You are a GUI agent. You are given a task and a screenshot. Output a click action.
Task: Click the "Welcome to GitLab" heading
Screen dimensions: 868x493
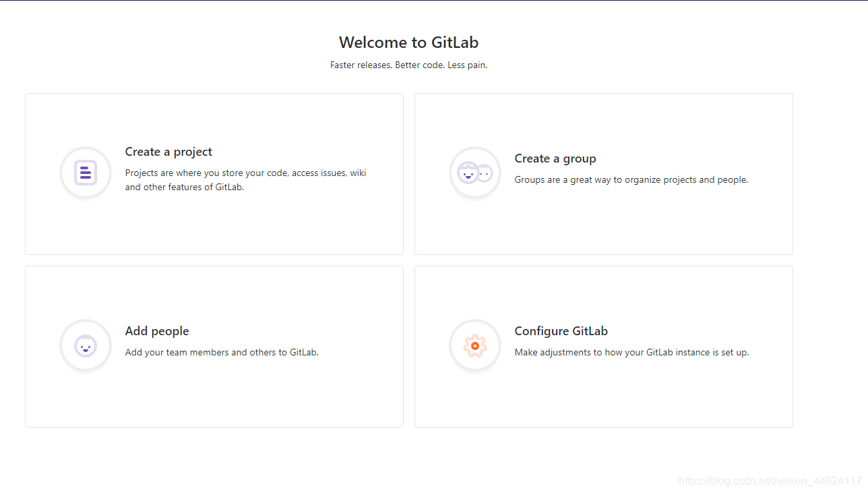(x=409, y=42)
